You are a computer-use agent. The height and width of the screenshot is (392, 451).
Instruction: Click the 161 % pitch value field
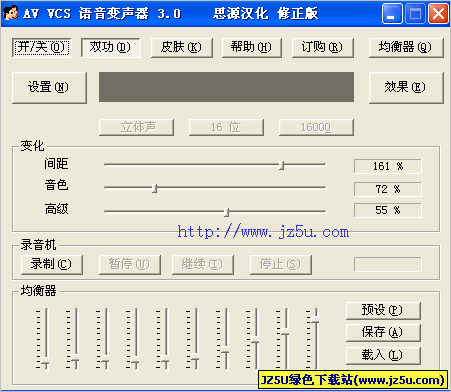[x=388, y=166]
